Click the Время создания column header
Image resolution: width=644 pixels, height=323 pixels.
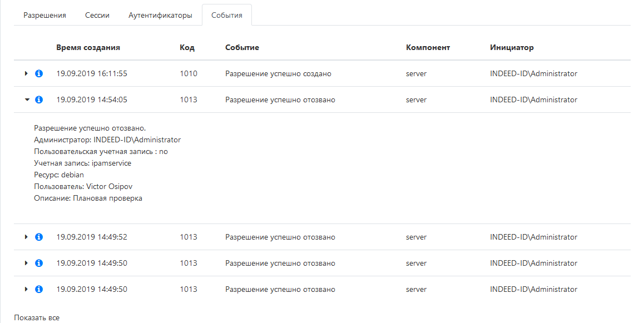[88, 47]
